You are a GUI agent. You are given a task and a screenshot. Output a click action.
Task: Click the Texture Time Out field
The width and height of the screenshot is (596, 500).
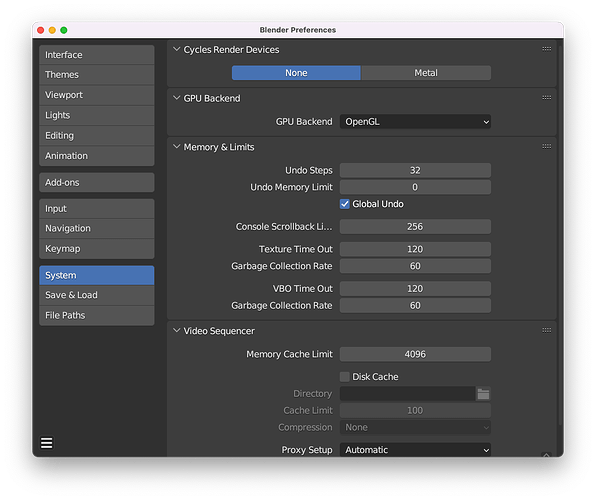coord(415,249)
